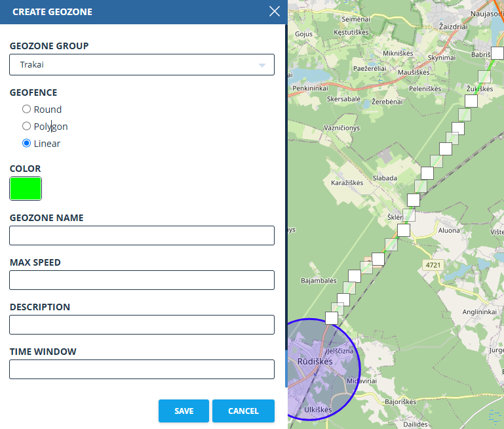Open the green geozone color swatch

pos(26,189)
